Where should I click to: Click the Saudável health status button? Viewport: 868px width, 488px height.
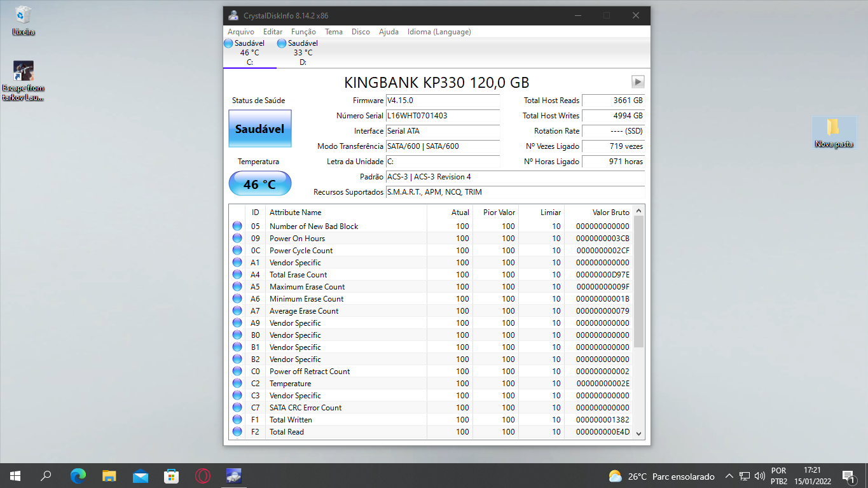click(x=260, y=129)
